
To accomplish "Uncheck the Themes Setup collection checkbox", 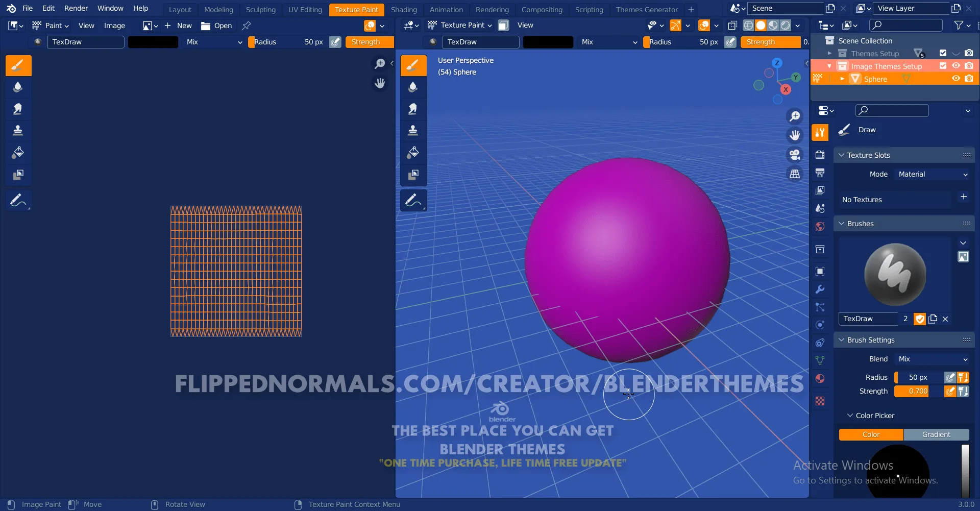I will pyautogui.click(x=942, y=53).
